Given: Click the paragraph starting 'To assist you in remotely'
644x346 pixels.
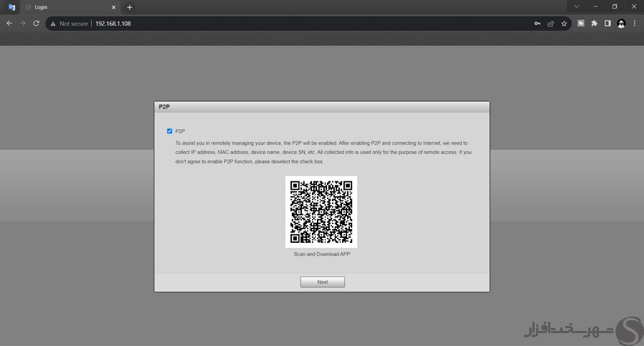Looking at the screenshot, I should (323, 152).
